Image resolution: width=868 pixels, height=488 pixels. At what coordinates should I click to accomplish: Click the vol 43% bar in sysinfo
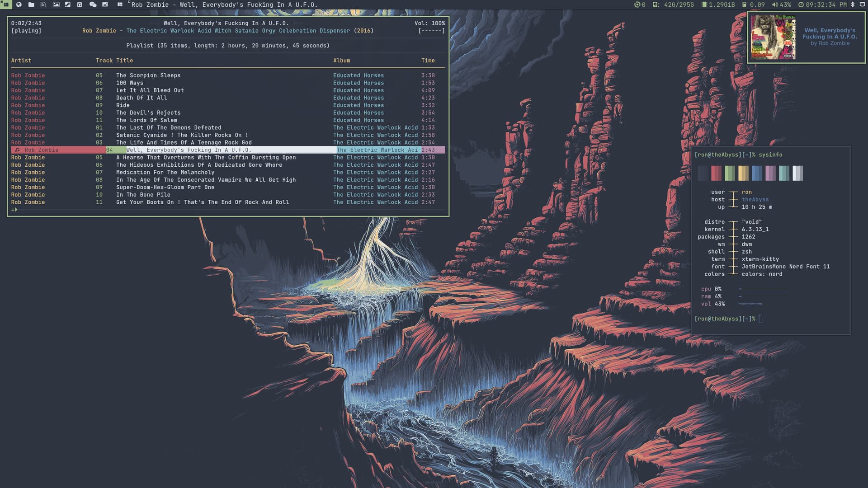click(750, 304)
